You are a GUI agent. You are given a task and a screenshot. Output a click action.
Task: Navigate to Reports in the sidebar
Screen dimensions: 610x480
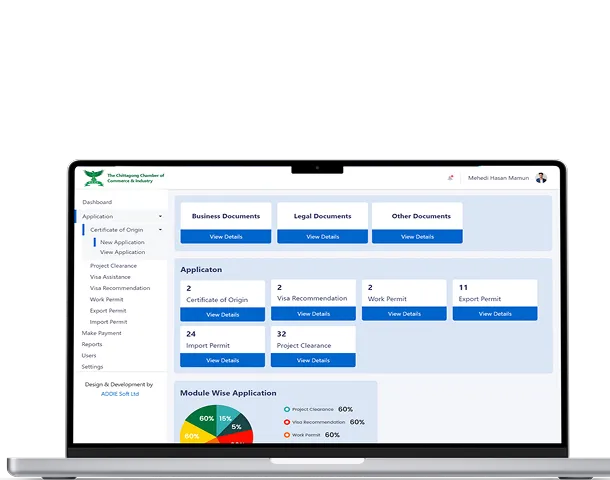point(92,344)
